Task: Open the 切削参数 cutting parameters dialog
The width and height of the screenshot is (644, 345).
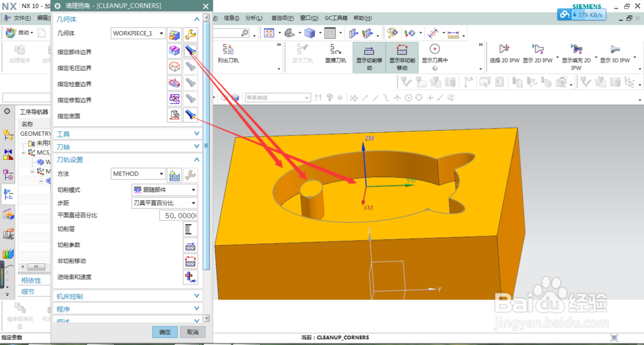Action: 190,245
